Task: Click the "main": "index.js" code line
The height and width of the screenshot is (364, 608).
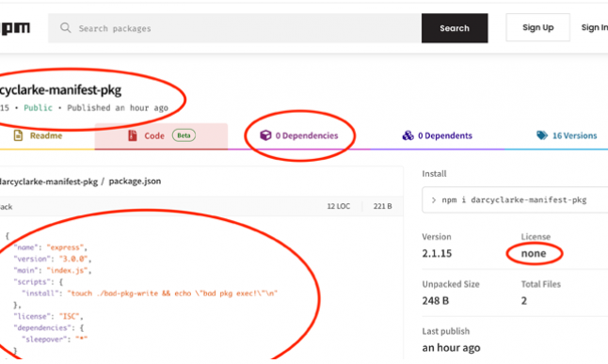Action: [x=53, y=271]
